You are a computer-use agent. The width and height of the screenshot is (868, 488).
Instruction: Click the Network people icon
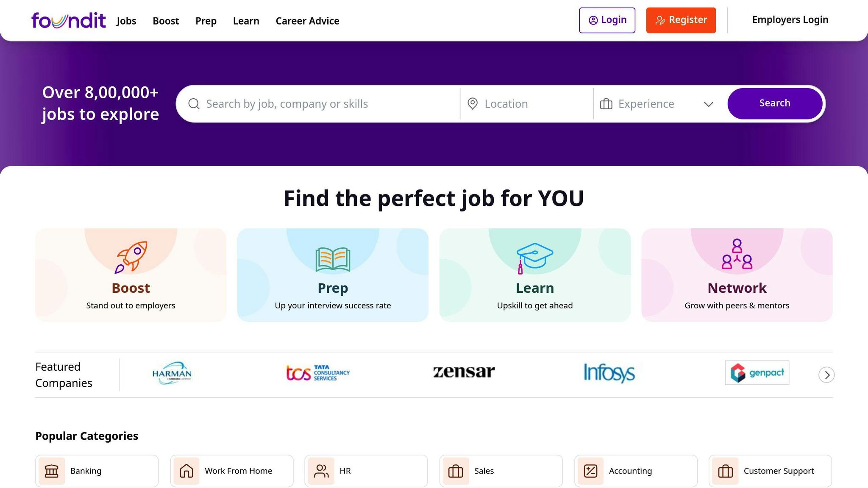tap(737, 254)
